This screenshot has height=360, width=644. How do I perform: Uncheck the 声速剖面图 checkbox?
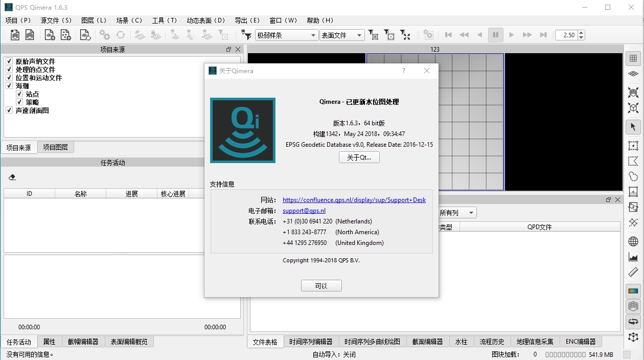point(9,110)
